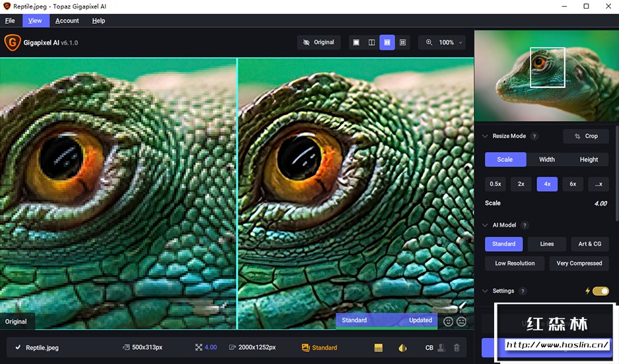The image size is (619, 364).
Task: Click the lightning bolt auto icon
Action: point(587,291)
